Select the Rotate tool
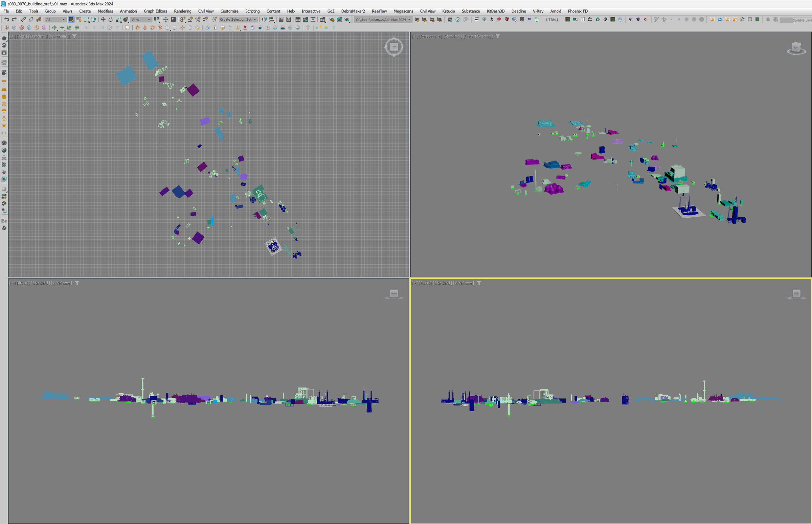The height and width of the screenshot is (524, 812). click(111, 19)
